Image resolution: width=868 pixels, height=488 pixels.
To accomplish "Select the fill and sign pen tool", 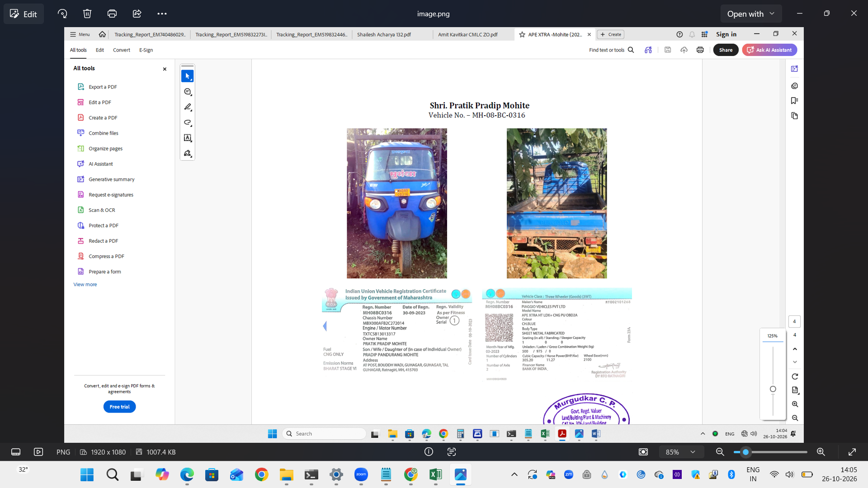I will coord(188,153).
